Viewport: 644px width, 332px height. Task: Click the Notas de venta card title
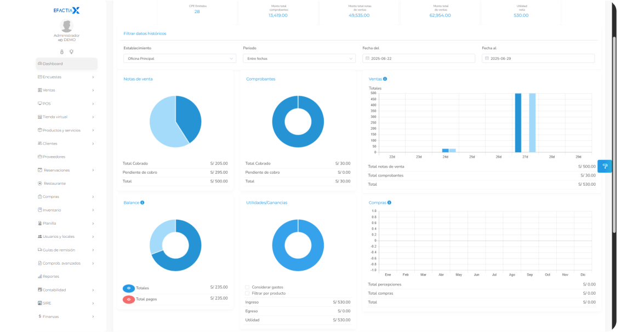[x=138, y=79]
